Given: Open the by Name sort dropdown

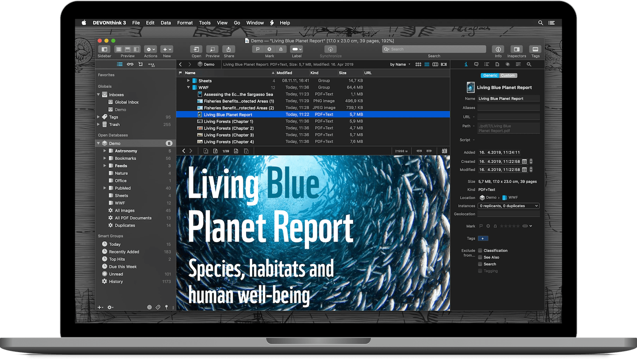Looking at the screenshot, I should (400, 65).
